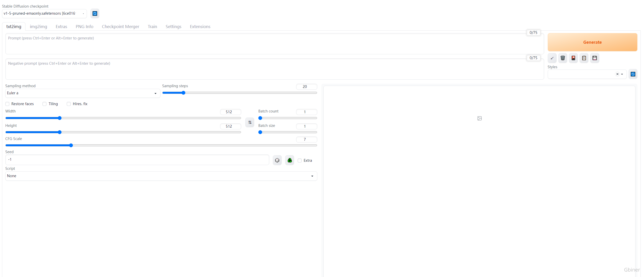The height and width of the screenshot is (277, 644).
Task: Click the red card extra networks icon
Action: 573,58
